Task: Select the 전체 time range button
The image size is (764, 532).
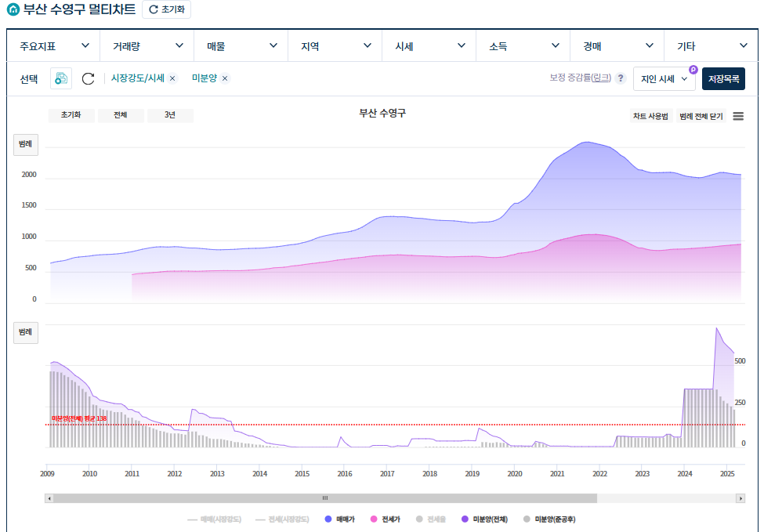Action: point(121,115)
